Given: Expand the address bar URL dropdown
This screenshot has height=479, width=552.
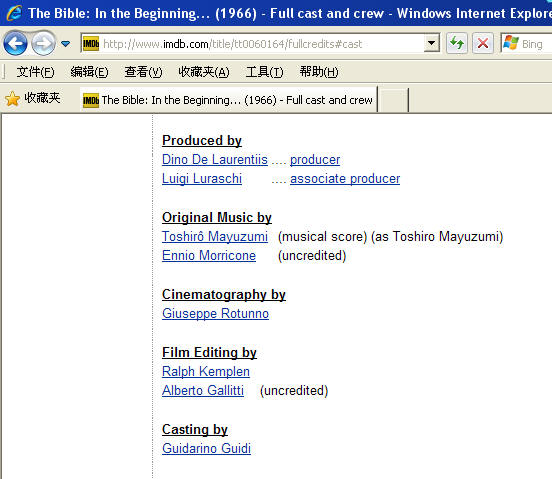Looking at the screenshot, I should [x=431, y=44].
